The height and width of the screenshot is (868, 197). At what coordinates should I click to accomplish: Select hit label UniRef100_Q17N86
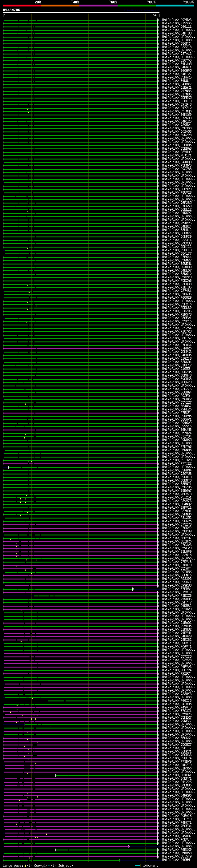click(x=177, y=91)
